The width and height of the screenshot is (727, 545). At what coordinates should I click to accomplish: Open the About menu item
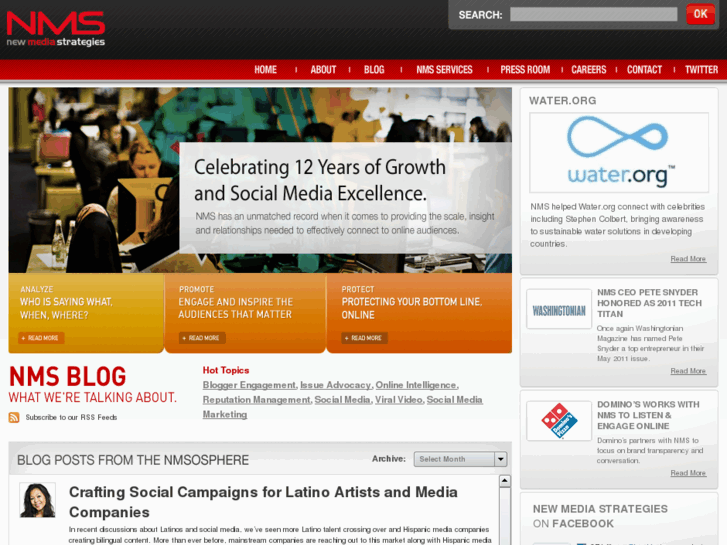(323, 70)
